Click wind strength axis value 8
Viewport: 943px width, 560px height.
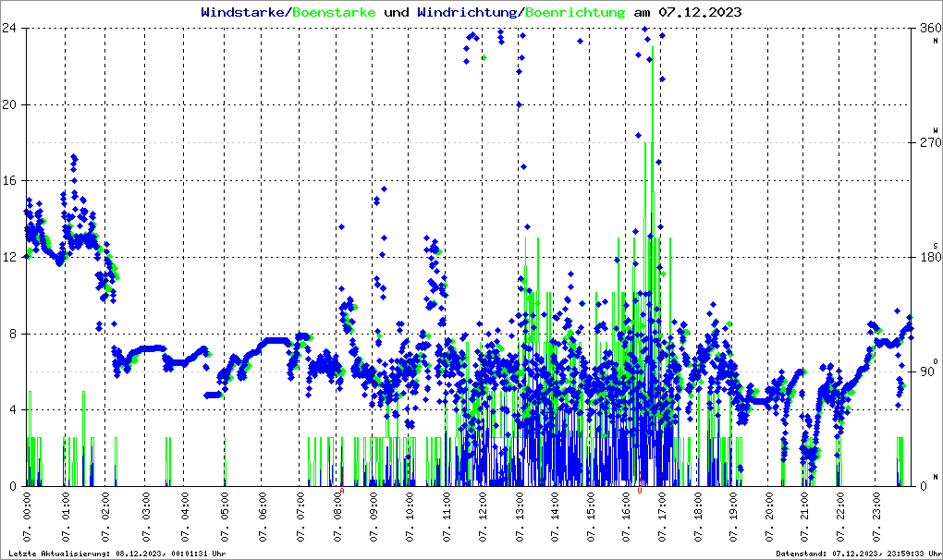[12, 334]
